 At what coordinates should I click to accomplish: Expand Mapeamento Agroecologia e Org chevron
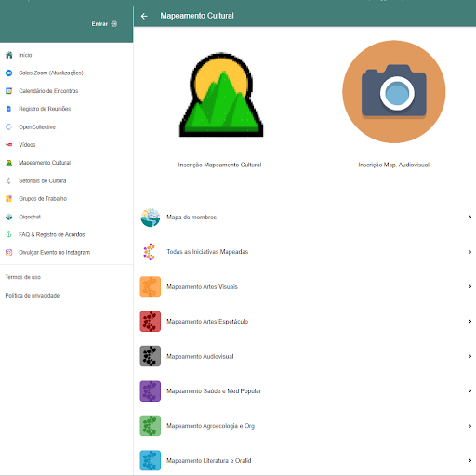click(x=469, y=426)
